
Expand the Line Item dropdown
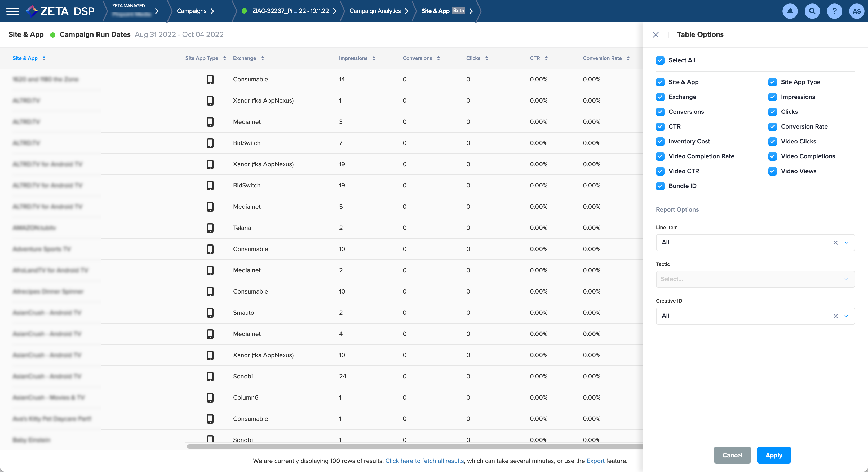[846, 243]
